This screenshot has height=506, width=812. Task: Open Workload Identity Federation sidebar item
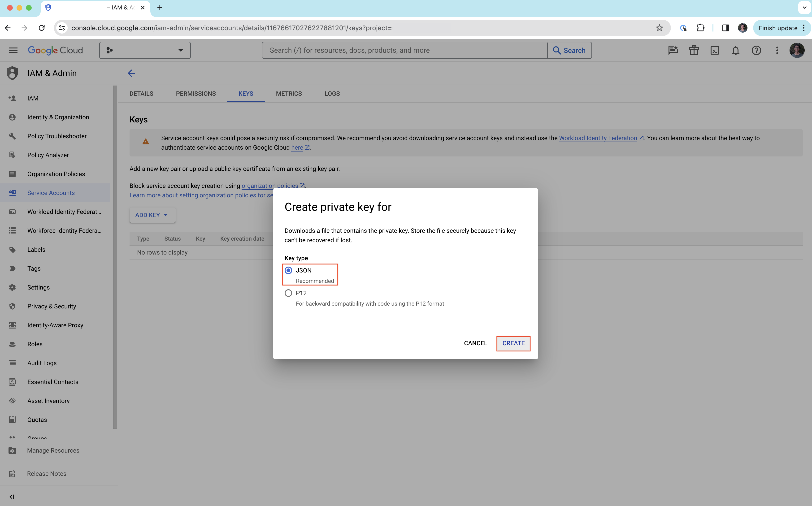coord(55,212)
